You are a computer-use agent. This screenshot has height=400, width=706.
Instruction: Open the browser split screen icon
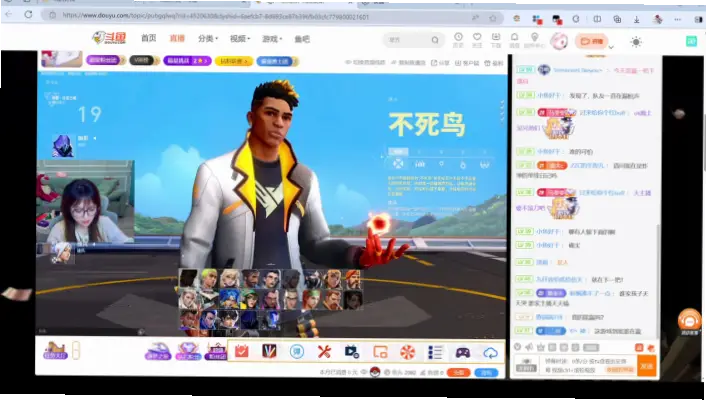point(597,19)
